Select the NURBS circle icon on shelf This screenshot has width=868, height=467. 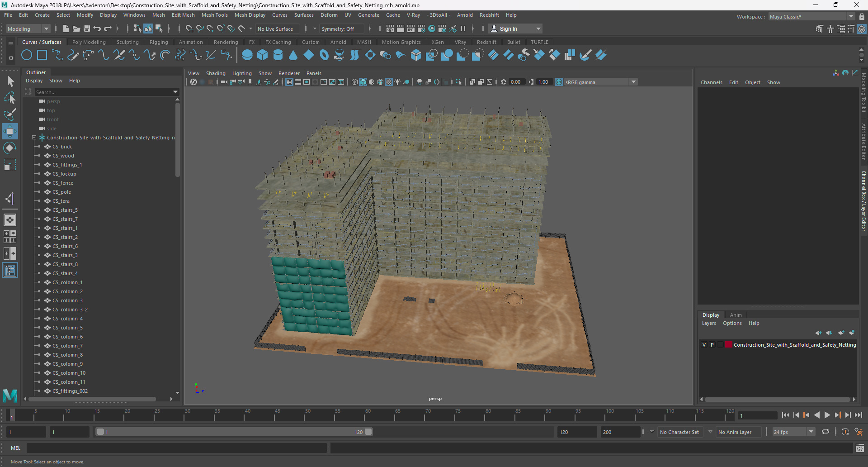pos(27,55)
